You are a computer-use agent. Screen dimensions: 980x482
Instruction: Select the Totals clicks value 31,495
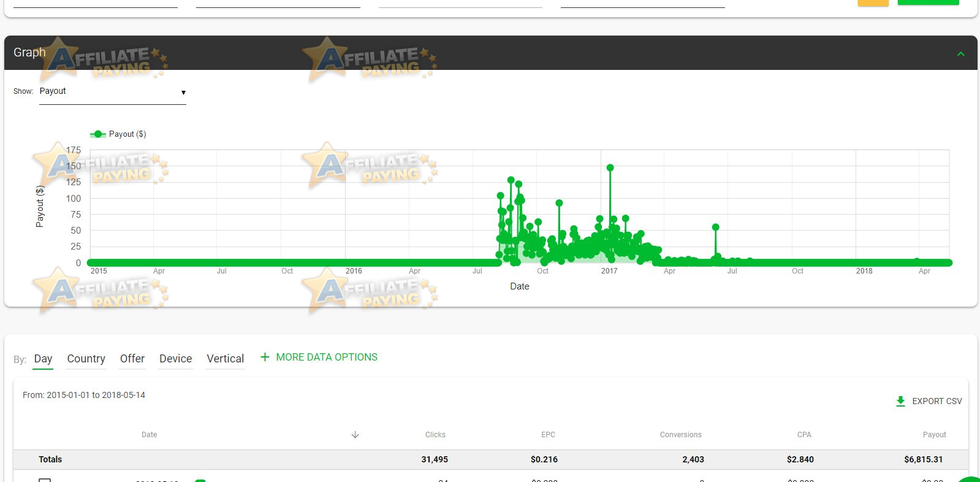(435, 459)
